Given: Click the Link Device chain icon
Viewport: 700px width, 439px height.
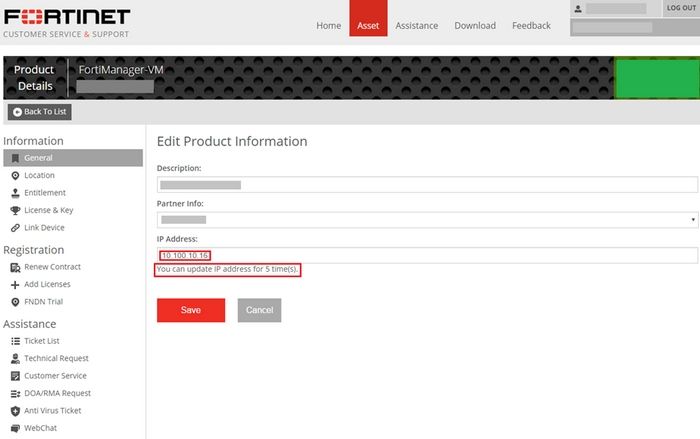Looking at the screenshot, I should (15, 228).
